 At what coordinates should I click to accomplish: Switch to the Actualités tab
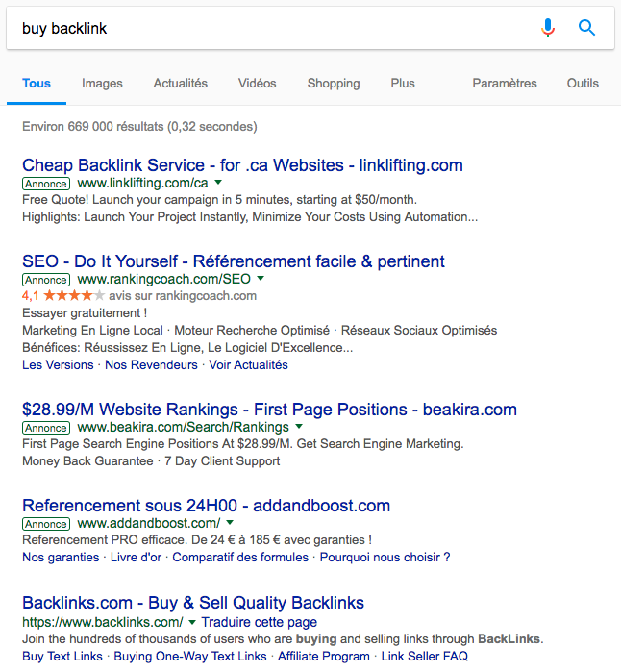[x=181, y=83]
